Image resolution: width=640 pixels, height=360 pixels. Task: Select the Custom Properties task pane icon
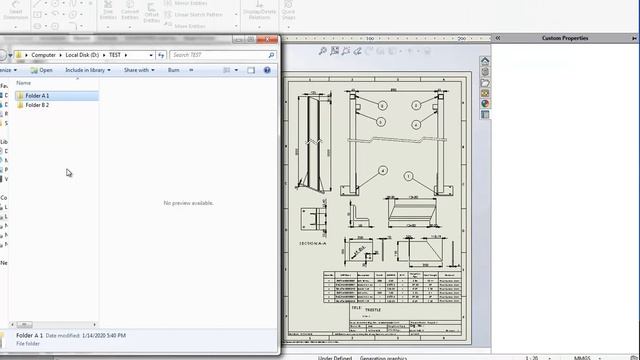coord(485,115)
